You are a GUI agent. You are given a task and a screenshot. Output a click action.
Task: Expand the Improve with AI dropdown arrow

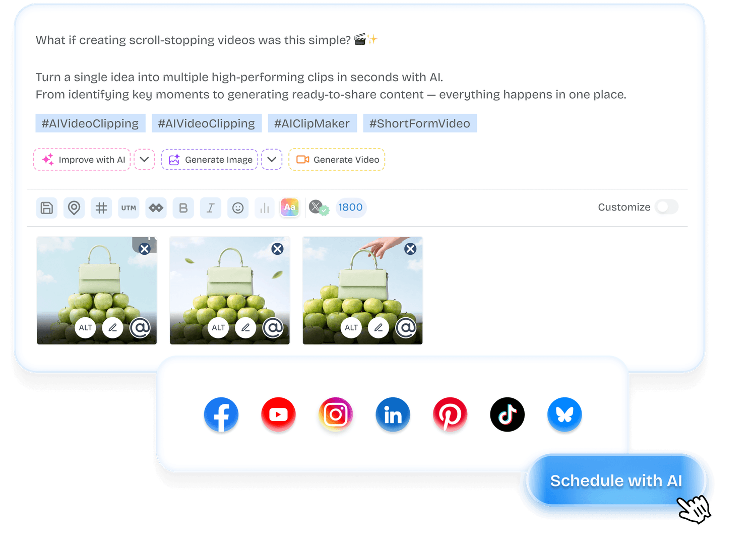tap(144, 160)
